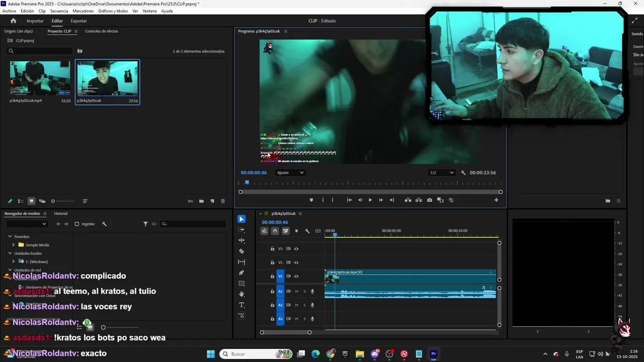The height and width of the screenshot is (362, 644).
Task: Click the Program monitor playhead scrub bar
Action: click(x=370, y=183)
